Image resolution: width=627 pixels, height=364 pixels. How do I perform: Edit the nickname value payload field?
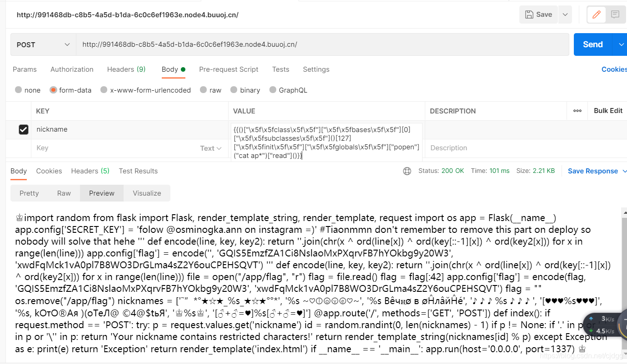327,143
